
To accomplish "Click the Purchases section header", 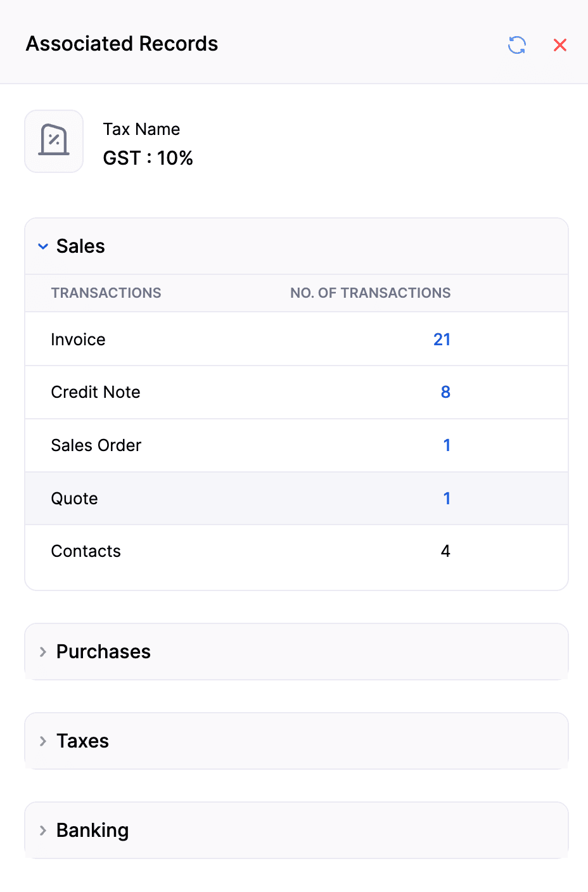I will 297,652.
